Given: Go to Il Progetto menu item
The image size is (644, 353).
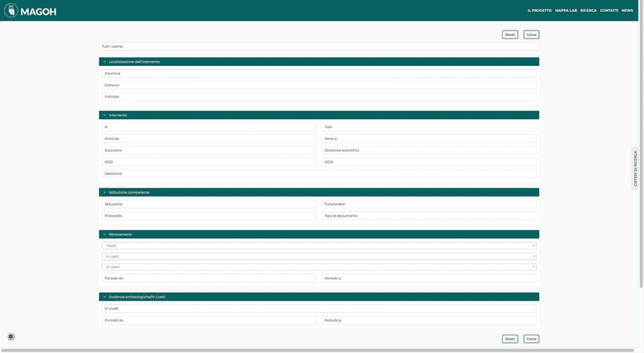Looking at the screenshot, I should (x=539, y=10).
